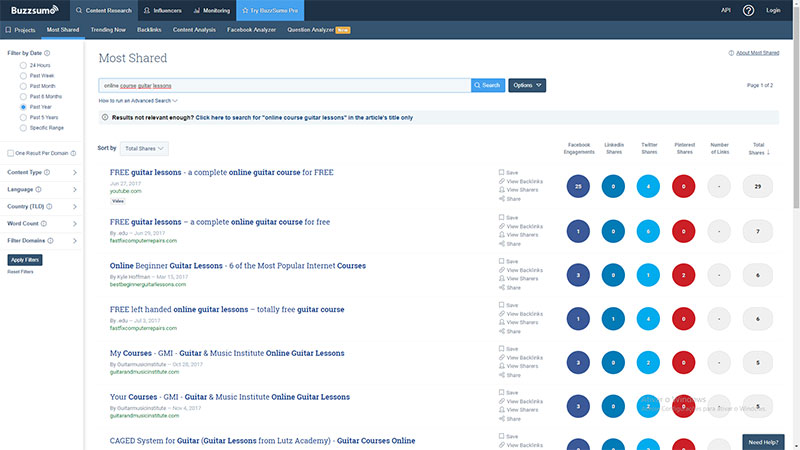Viewport: 800px width, 450px height.
Task: Click LinkedIn Shares circle for left handed lessons result
Action: [613, 319]
